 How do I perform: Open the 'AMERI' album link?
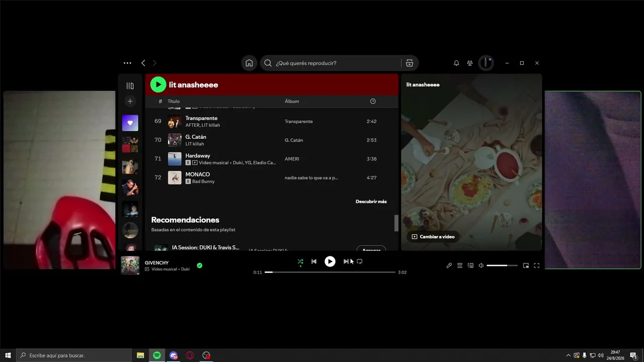pos(292,159)
